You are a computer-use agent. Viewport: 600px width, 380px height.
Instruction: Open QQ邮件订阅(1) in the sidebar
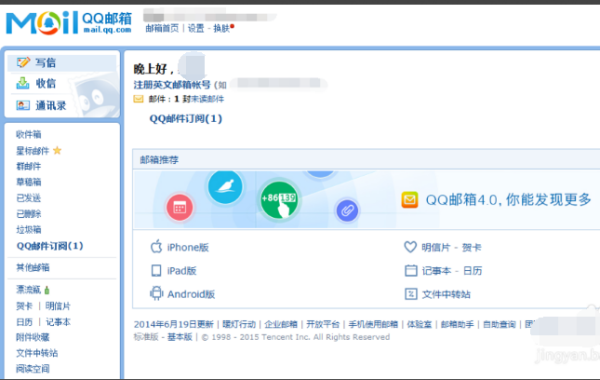(x=50, y=246)
